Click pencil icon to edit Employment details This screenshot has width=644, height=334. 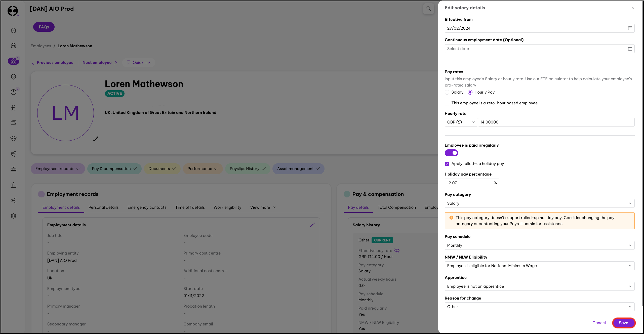pos(312,225)
